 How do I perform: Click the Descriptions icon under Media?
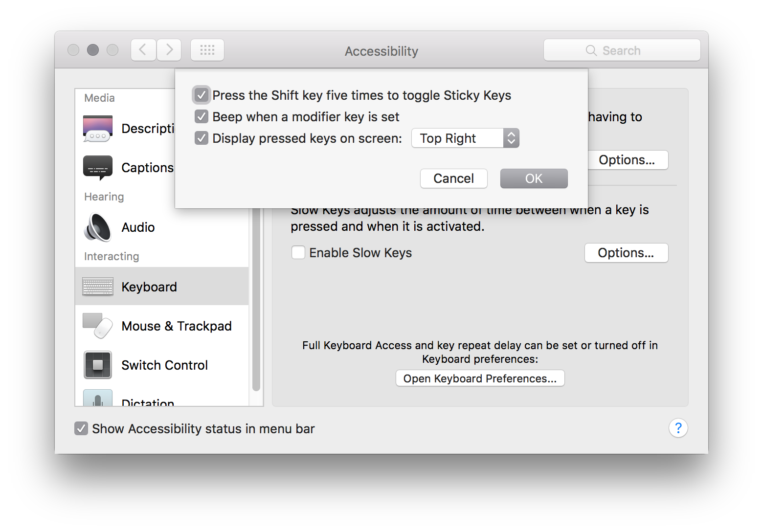[97, 128]
